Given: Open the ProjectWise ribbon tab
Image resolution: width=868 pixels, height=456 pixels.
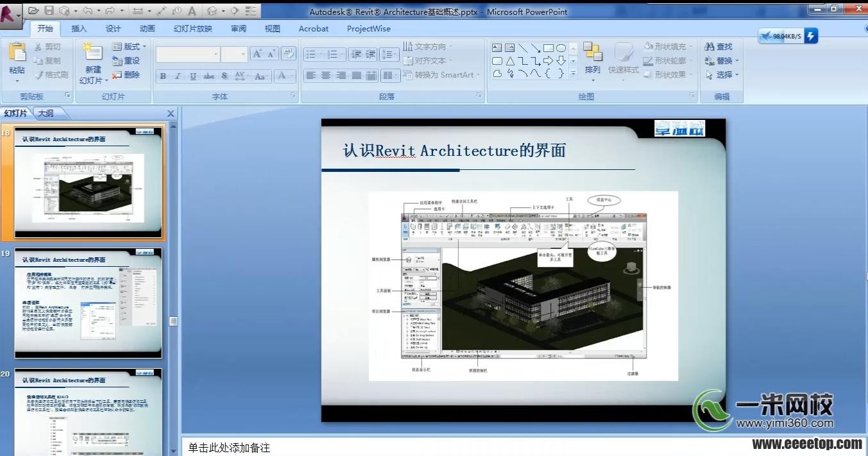Looking at the screenshot, I should (x=369, y=28).
